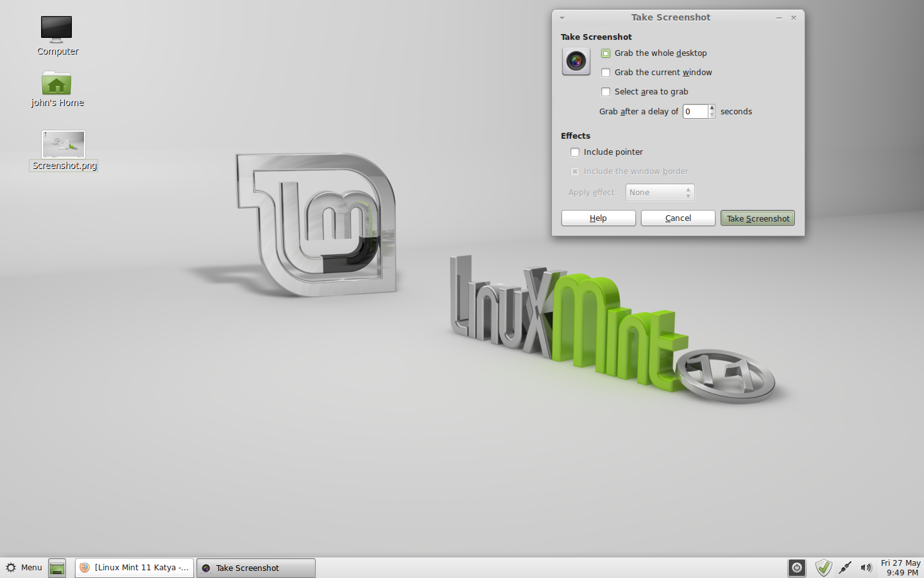Click the Take Screenshot window title
Image resolution: width=924 pixels, height=578 pixels.
pyautogui.click(x=671, y=17)
